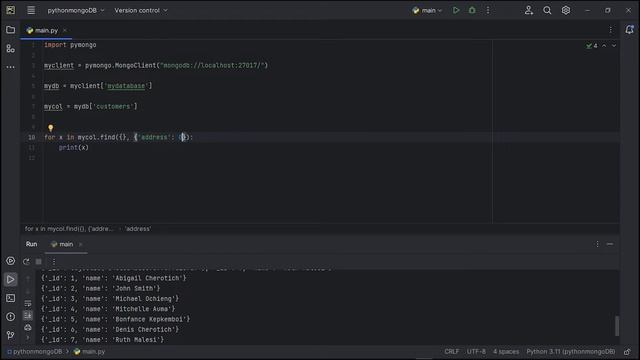Open the Structure tool window

tap(11, 49)
